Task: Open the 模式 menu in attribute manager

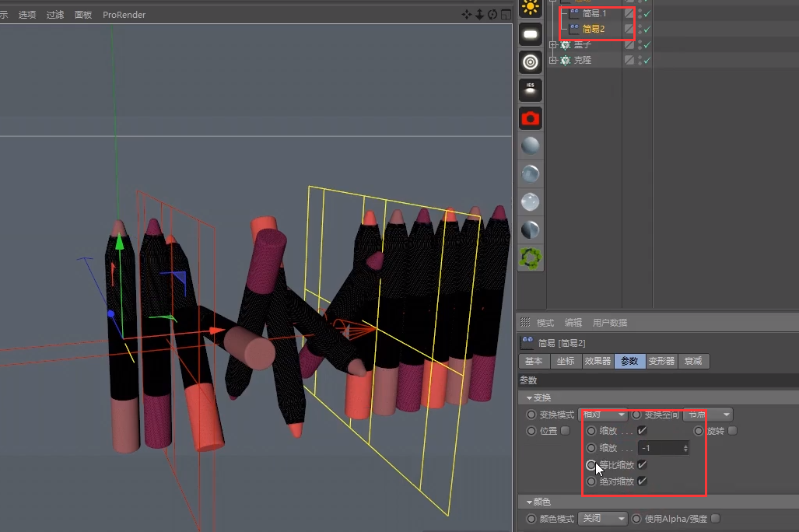Action: 545,323
